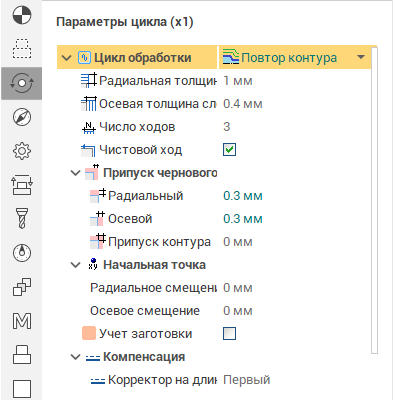Edit the Припуск контура 0 мм value
Image resolution: width=395 pixels, height=401 pixels.
238,242
